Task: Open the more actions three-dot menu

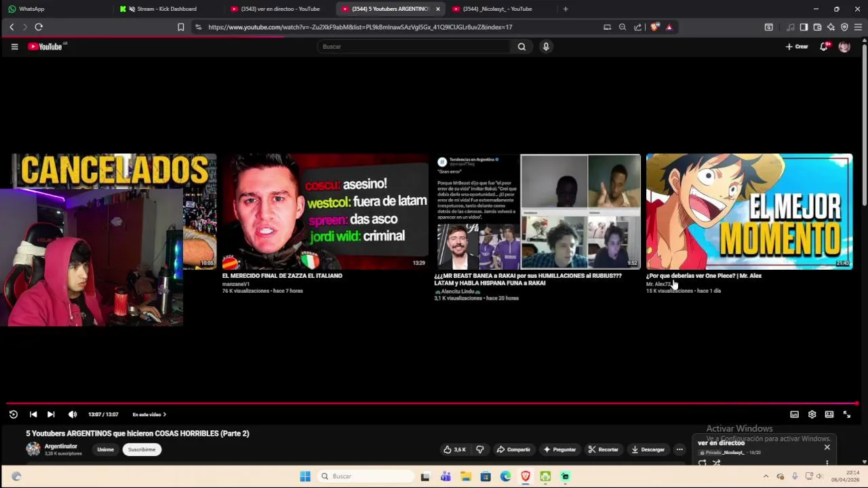Action: click(679, 449)
